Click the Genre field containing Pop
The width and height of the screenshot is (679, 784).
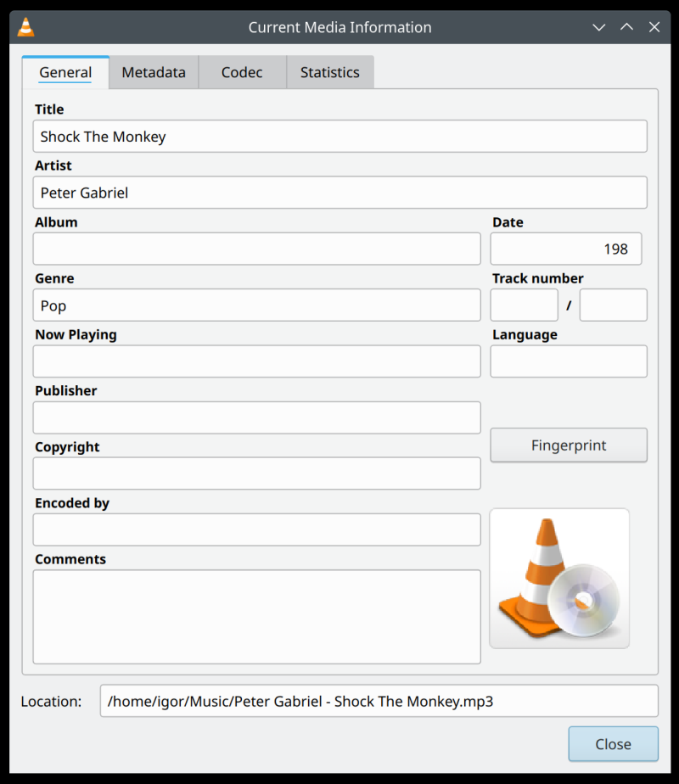tap(257, 305)
